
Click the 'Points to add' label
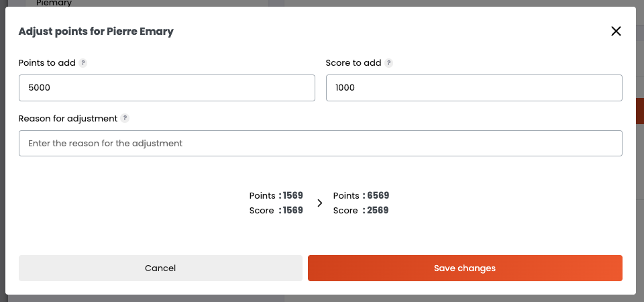tap(47, 63)
